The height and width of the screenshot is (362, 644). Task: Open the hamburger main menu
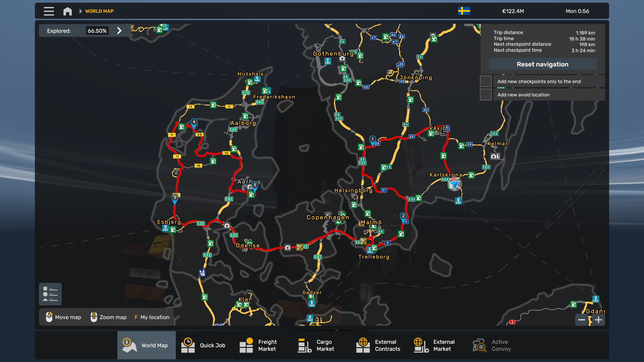coord(49,11)
